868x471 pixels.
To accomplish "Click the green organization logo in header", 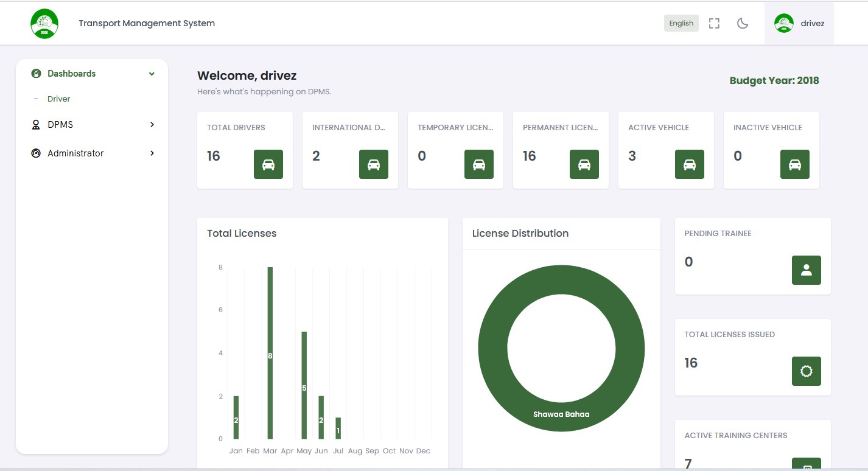I will click(x=44, y=24).
